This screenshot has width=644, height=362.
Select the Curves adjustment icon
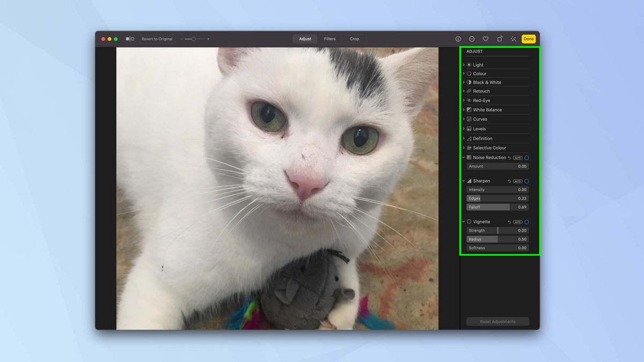[x=468, y=119]
